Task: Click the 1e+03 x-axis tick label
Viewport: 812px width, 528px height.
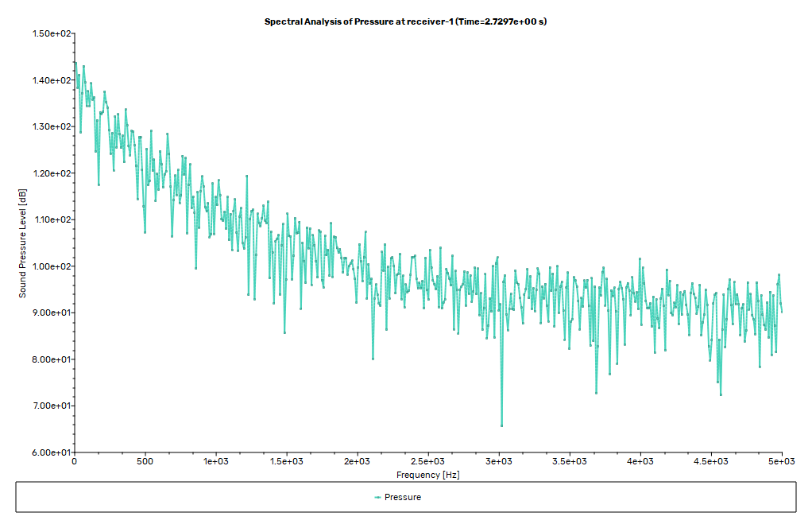Action: click(x=215, y=462)
